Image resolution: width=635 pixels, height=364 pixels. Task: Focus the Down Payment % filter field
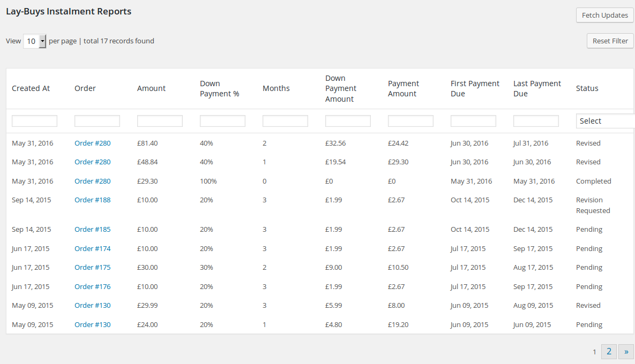point(222,121)
